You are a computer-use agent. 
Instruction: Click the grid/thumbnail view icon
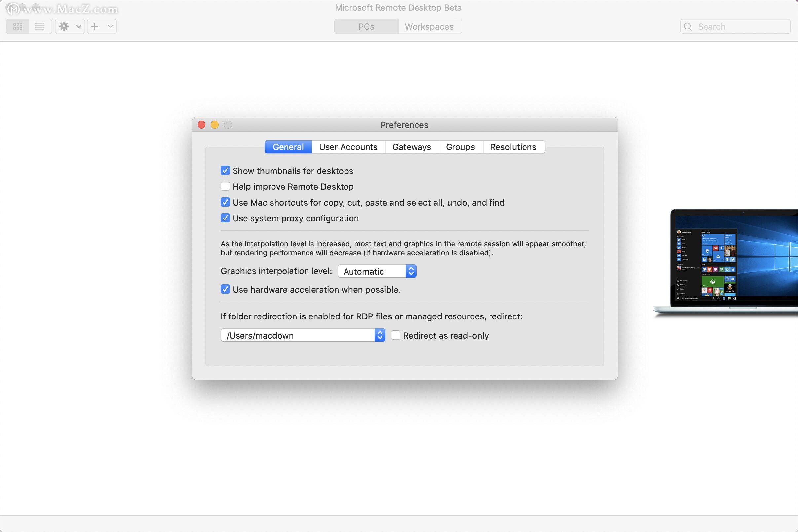(17, 26)
